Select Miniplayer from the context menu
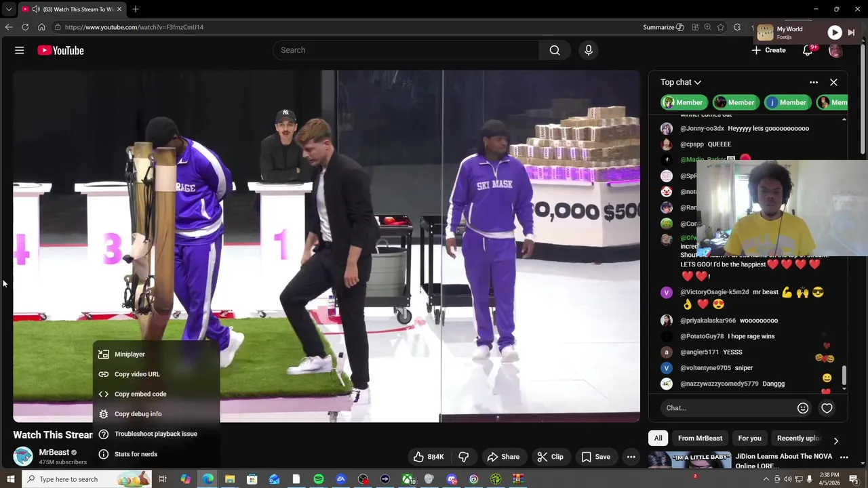Viewport: 868px width, 488px height. click(157, 354)
